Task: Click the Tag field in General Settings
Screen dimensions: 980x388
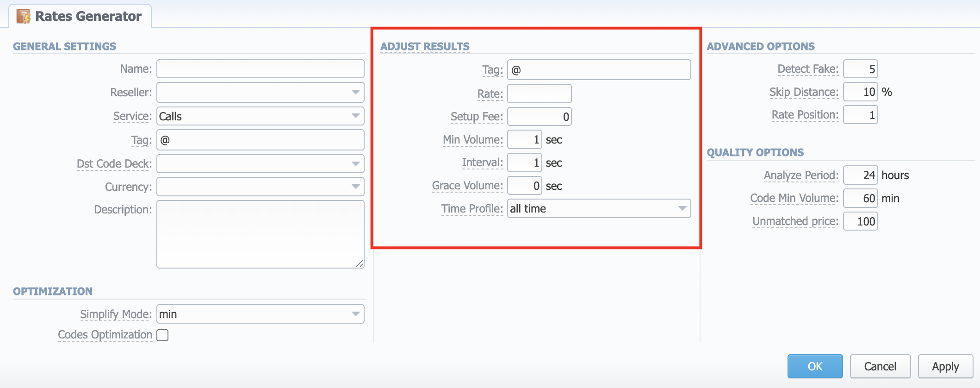Action: (261, 140)
